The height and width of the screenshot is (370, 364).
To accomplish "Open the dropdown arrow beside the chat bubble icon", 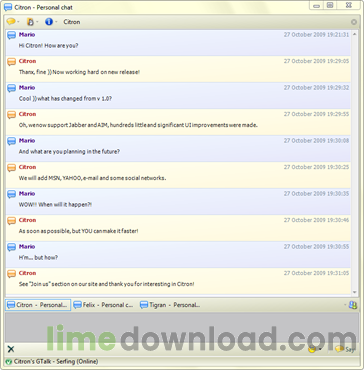I will tap(18, 22).
